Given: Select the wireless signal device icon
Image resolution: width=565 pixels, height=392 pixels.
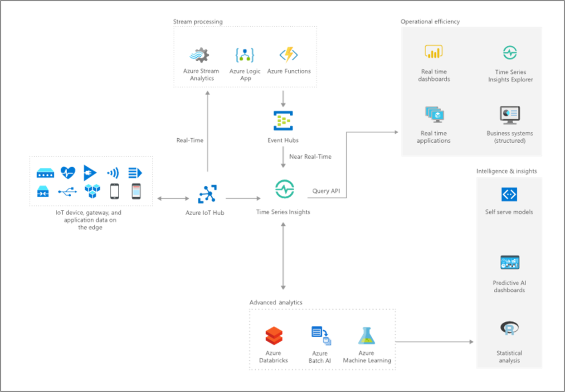Looking at the screenshot, I should coord(113,173).
